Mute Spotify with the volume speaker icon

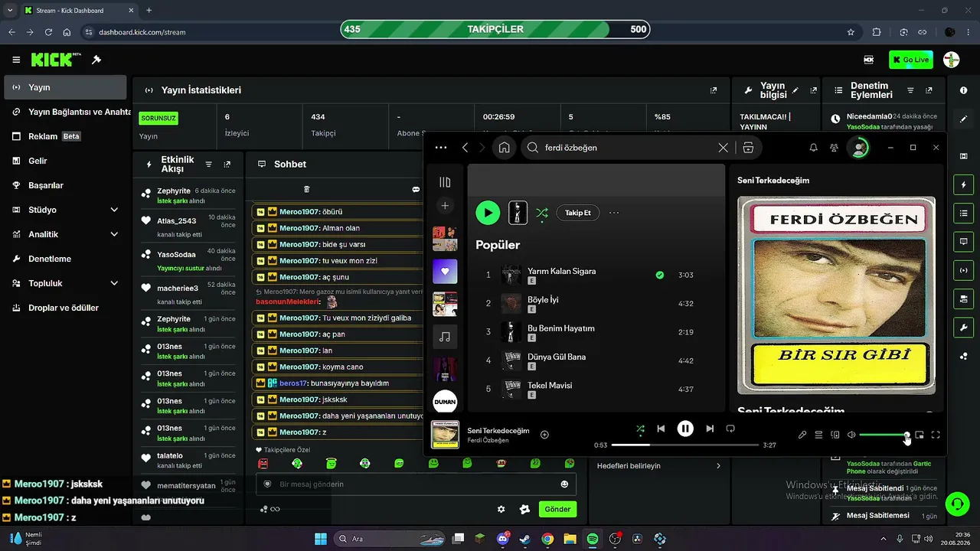851,435
